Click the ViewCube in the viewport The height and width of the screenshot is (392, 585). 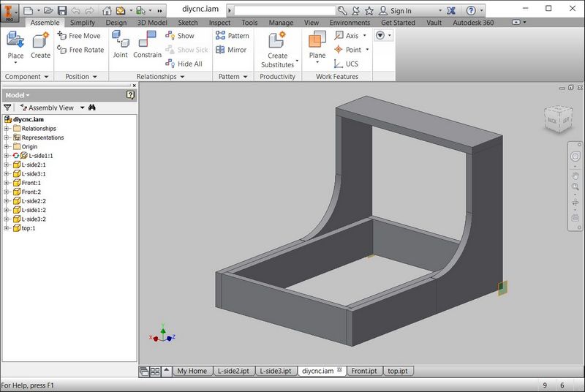pyautogui.click(x=558, y=119)
